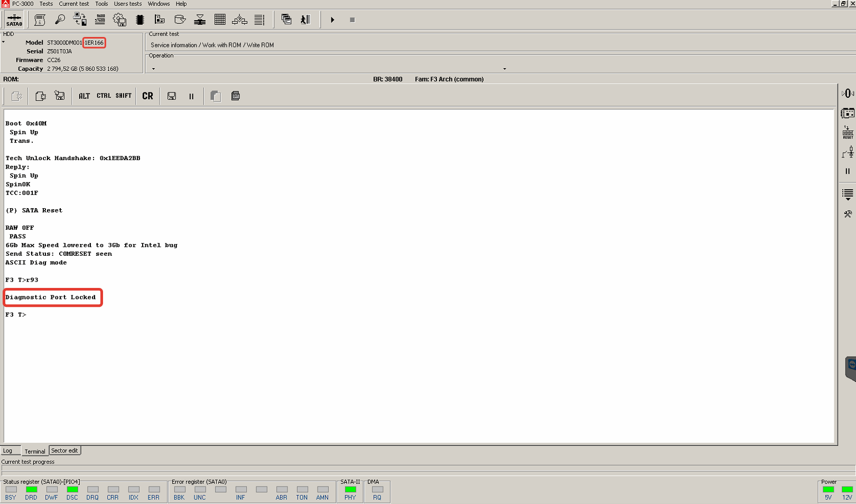Click the floppy disk save icon in terminal toolbar

point(172,96)
